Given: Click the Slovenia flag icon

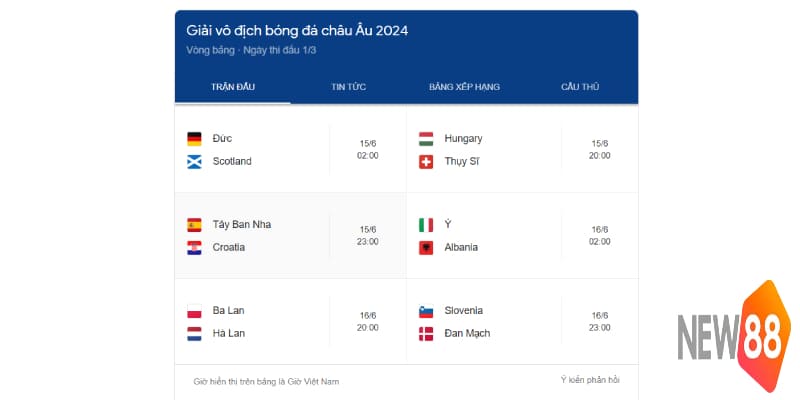Looking at the screenshot, I should click(x=426, y=310).
